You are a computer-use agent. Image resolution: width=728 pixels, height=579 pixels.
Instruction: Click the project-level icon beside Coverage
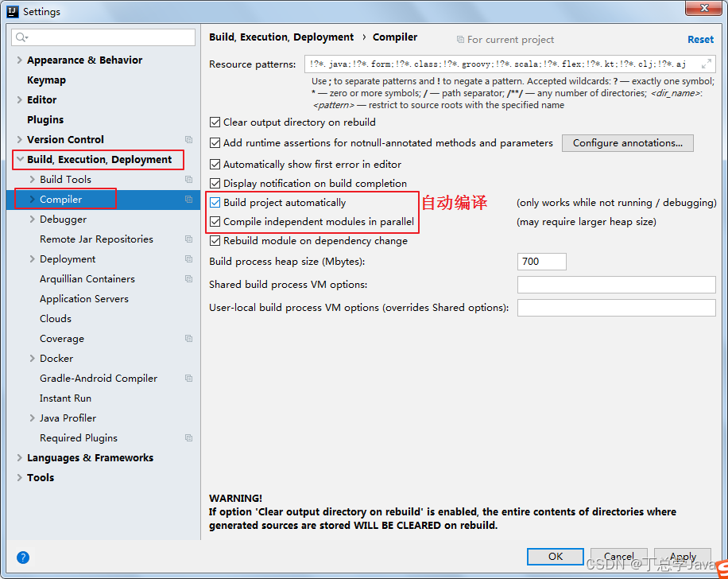188,338
